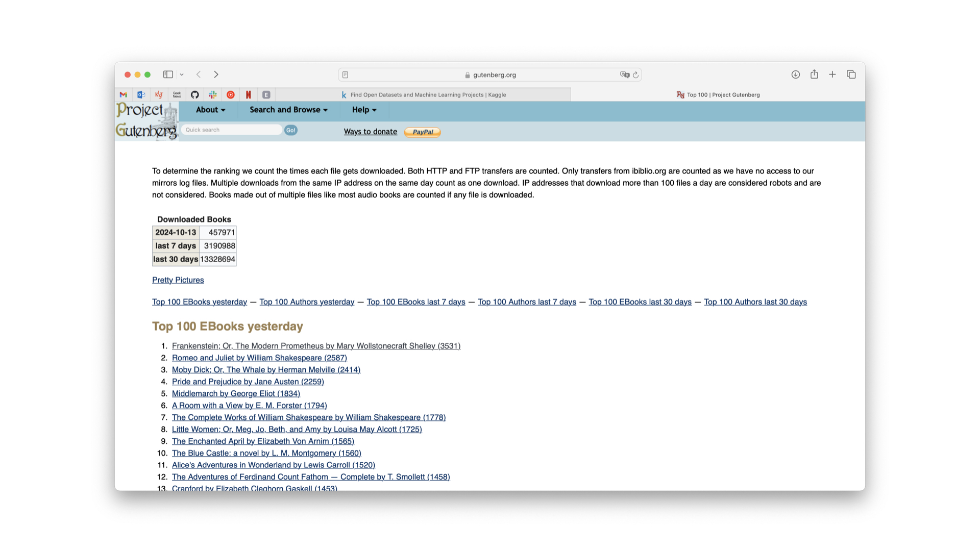Click the PayPal donate button
Image resolution: width=980 pixels, height=551 pixels.
pyautogui.click(x=423, y=132)
